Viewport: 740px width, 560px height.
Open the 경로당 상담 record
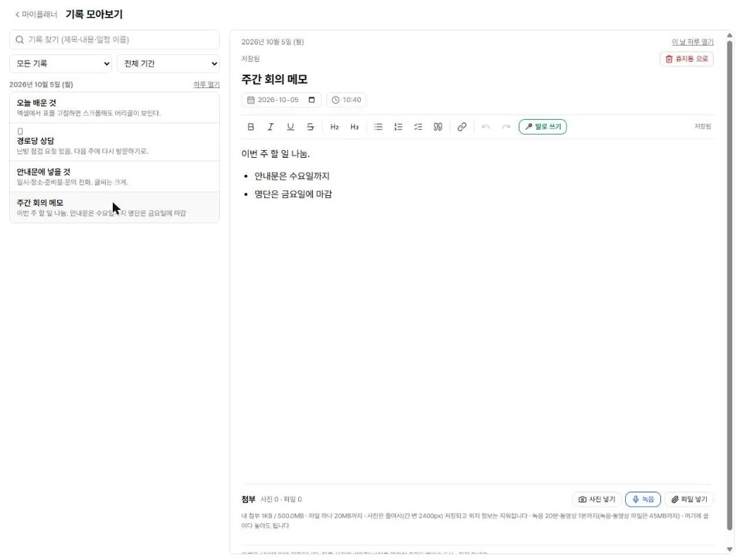pos(114,142)
